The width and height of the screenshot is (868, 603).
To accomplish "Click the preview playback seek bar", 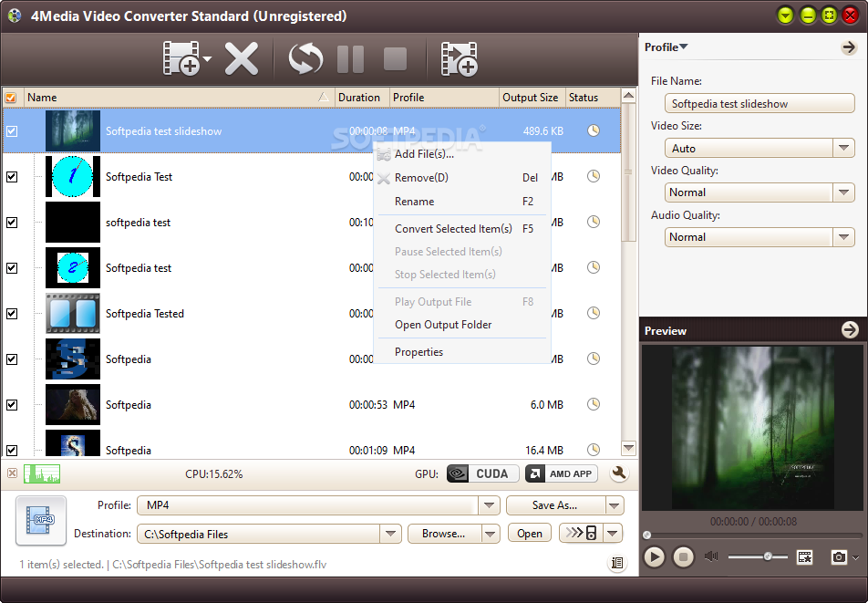I will [753, 535].
